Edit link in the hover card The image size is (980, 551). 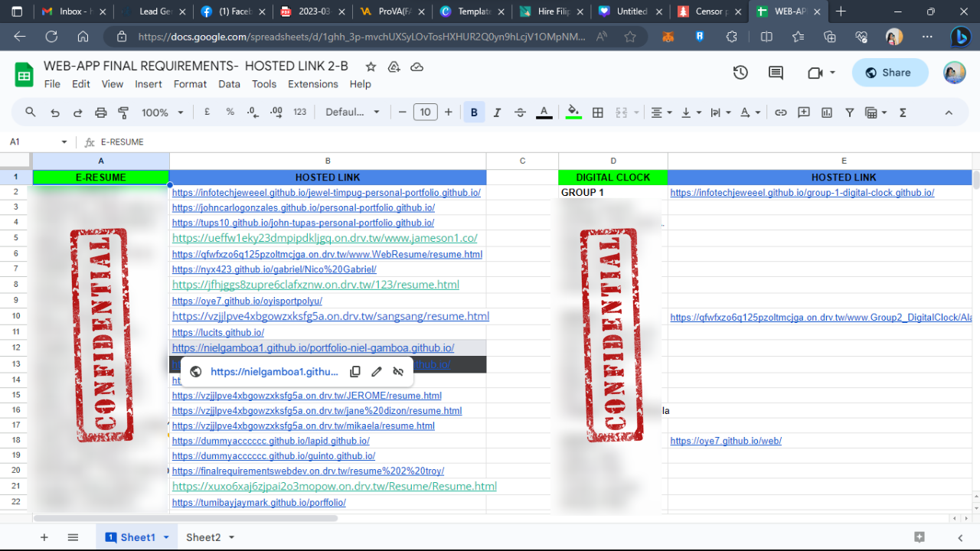point(376,372)
